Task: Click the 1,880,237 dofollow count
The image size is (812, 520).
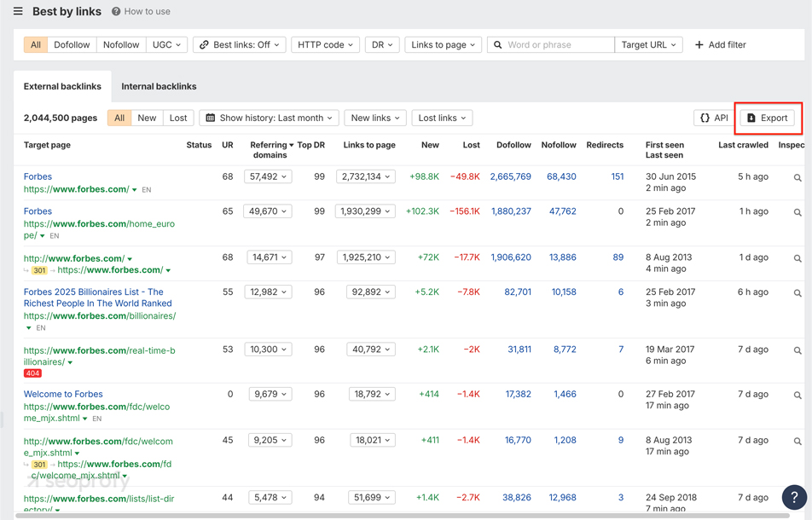Action: coord(511,211)
